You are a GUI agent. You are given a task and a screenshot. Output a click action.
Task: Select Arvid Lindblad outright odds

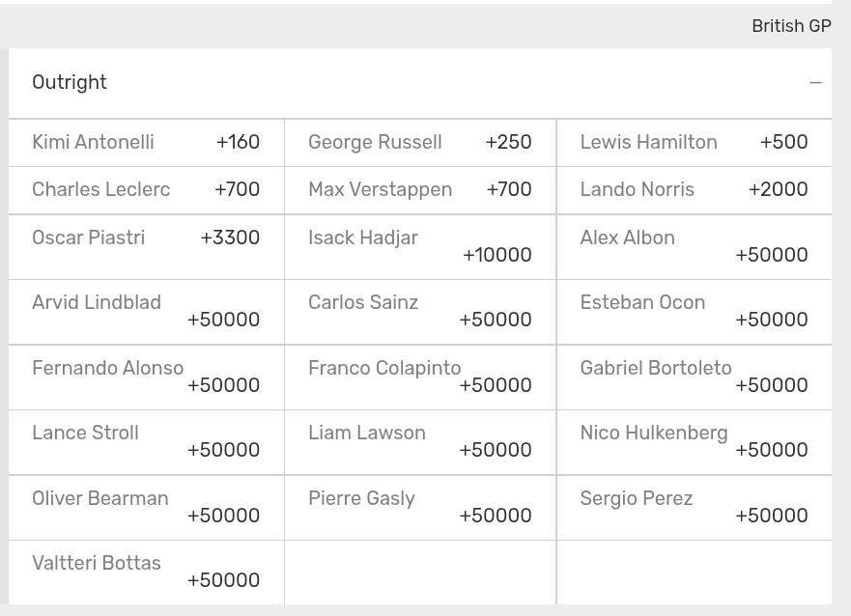click(x=147, y=312)
